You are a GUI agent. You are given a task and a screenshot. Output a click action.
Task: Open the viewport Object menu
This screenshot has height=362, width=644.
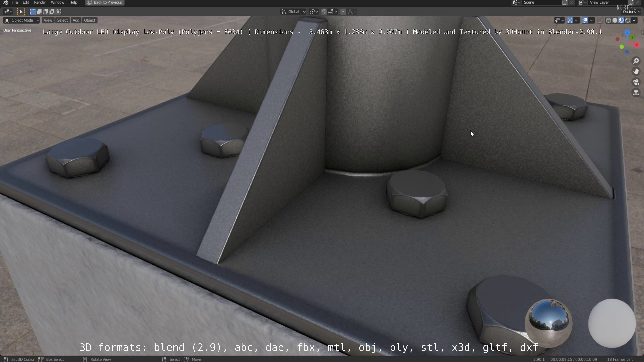point(90,20)
